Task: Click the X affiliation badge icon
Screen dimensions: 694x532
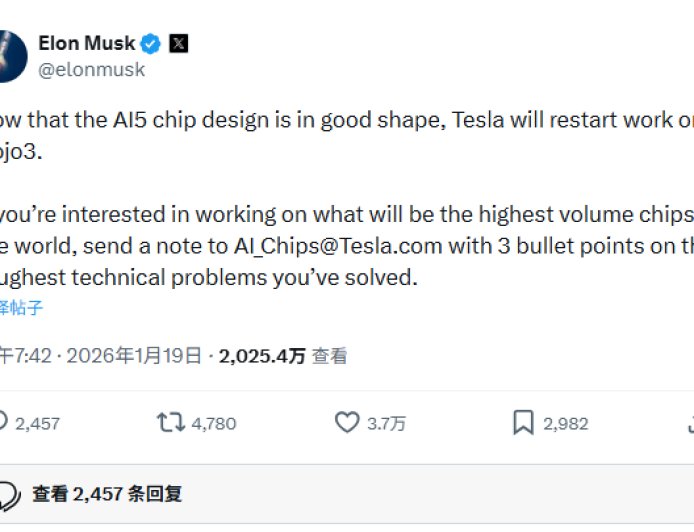Action: click(178, 43)
